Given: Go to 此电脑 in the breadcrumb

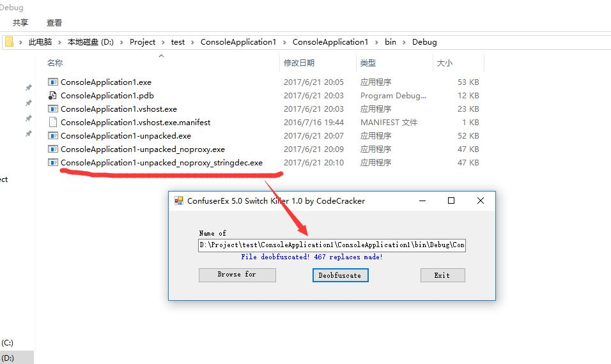Looking at the screenshot, I should (40, 42).
